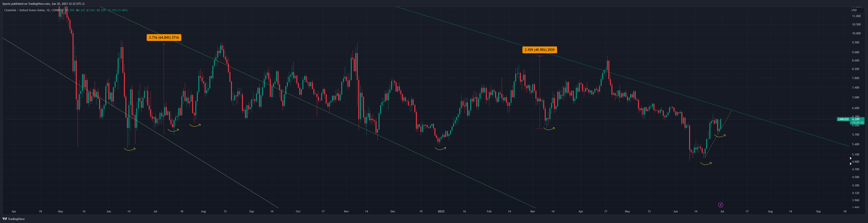Click the 19 date label on time axis

420,212
